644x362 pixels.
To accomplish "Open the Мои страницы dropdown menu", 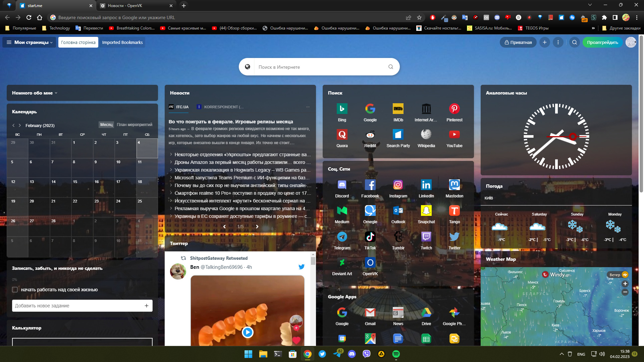I will [x=30, y=43].
